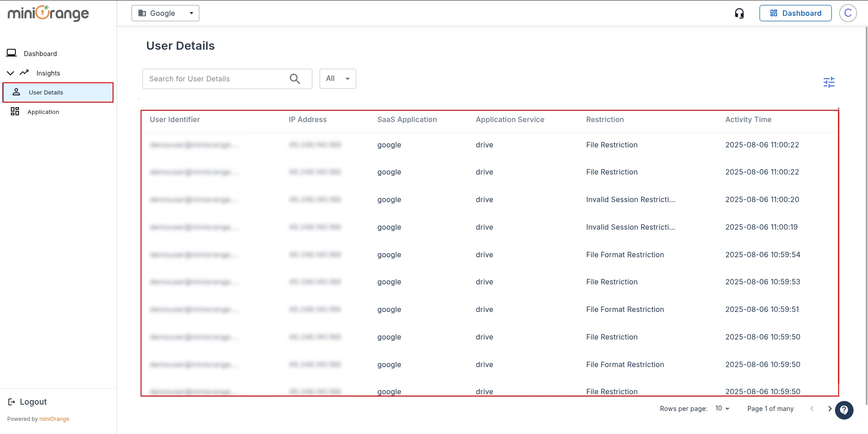Viewport: 868px width, 434px height.
Task: Go to the previous page arrow
Action: [x=812, y=409]
